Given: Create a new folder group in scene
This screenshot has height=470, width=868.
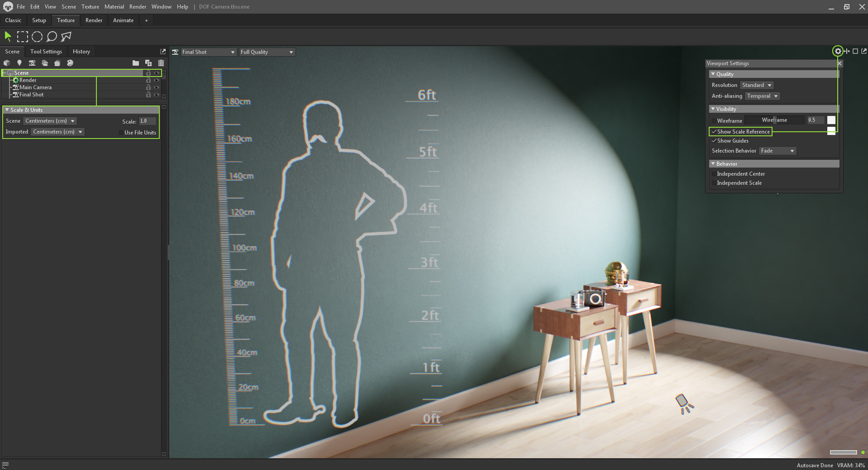Looking at the screenshot, I should click(136, 63).
